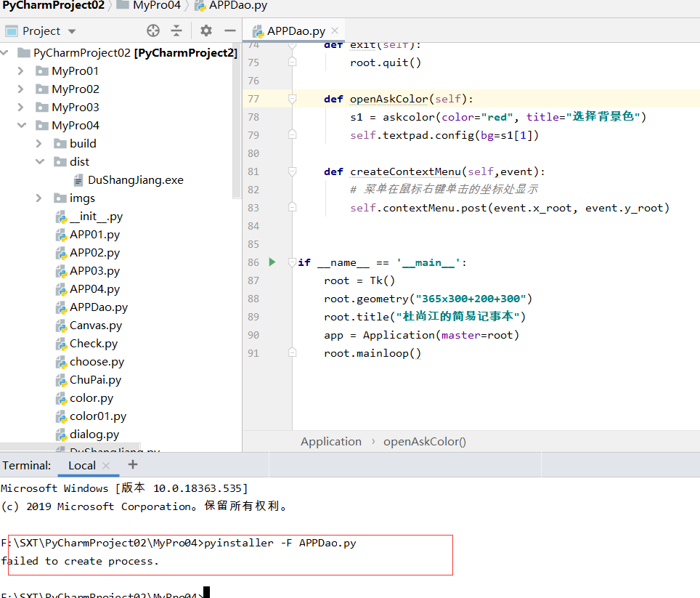700x598 pixels.
Task: Select MyPro01 folder label
Action: pyautogui.click(x=75, y=71)
